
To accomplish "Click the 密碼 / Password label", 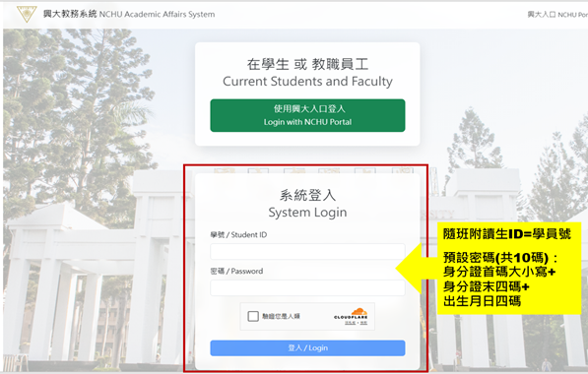I will [236, 271].
